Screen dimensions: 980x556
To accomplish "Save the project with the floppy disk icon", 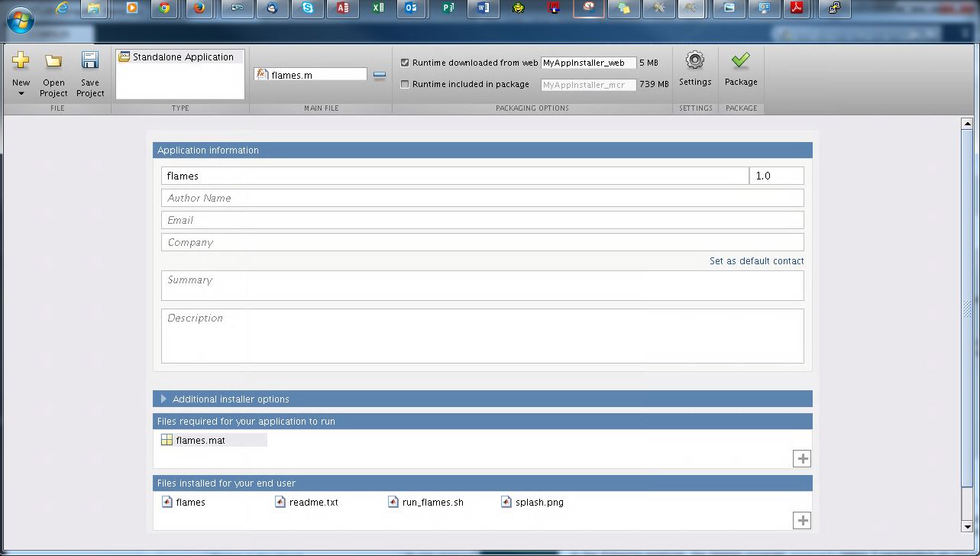I will (x=90, y=61).
